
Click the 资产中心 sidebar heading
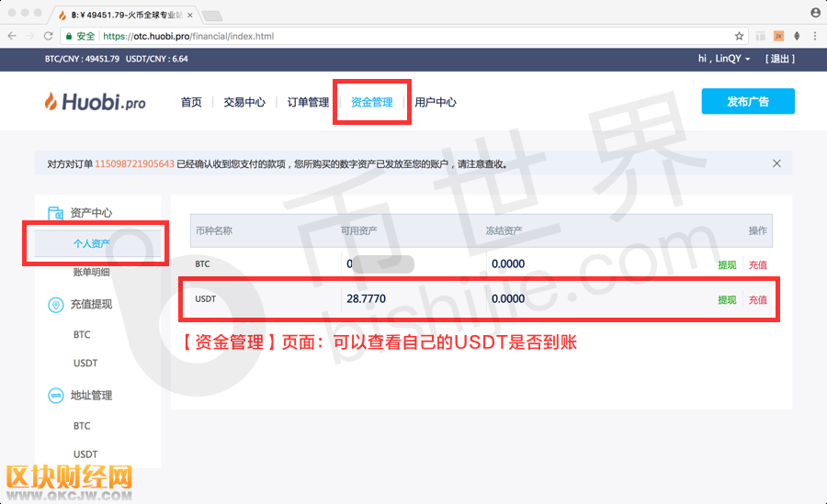(x=91, y=213)
